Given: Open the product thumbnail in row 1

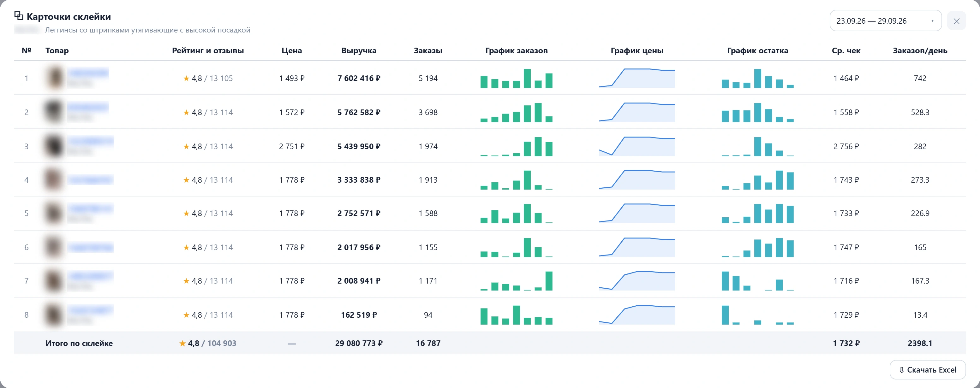Looking at the screenshot, I should point(55,78).
